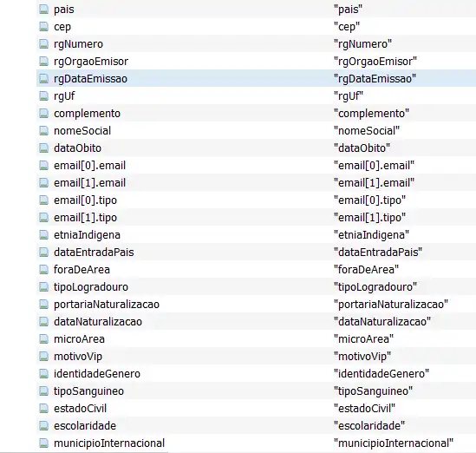476x453 pixels.
Task: Click the field icon beside email[1].tipo
Action: (x=43, y=217)
